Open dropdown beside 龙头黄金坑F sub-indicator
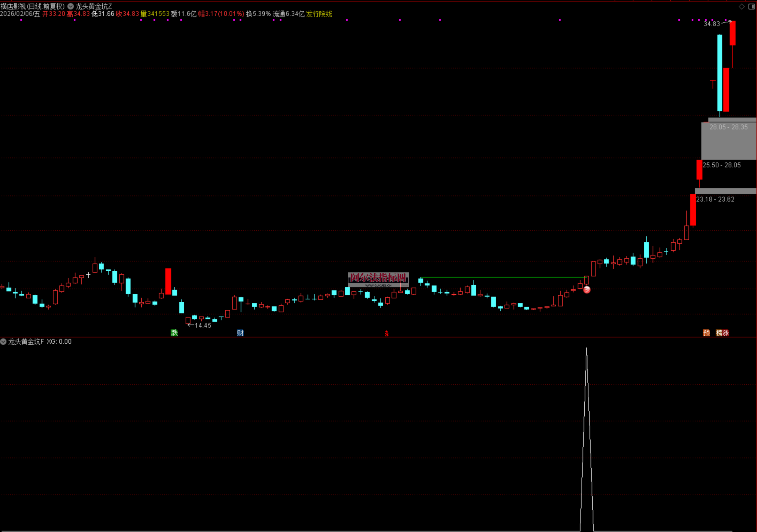The width and height of the screenshot is (757, 532). pos(3,341)
